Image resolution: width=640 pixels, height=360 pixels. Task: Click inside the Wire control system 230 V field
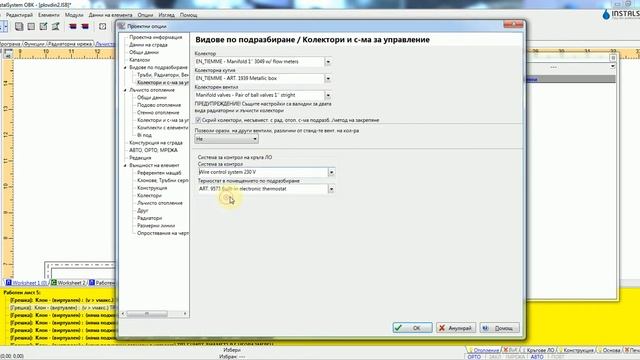click(x=263, y=172)
